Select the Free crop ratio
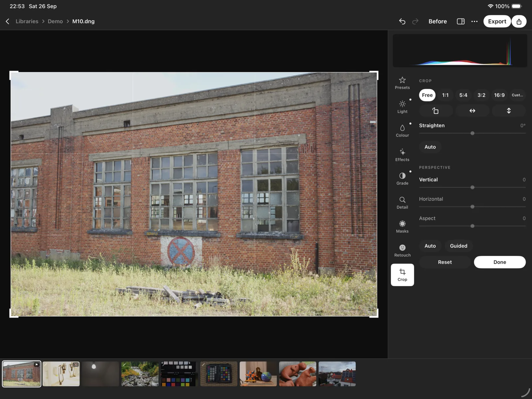The width and height of the screenshot is (532, 399). (x=427, y=95)
